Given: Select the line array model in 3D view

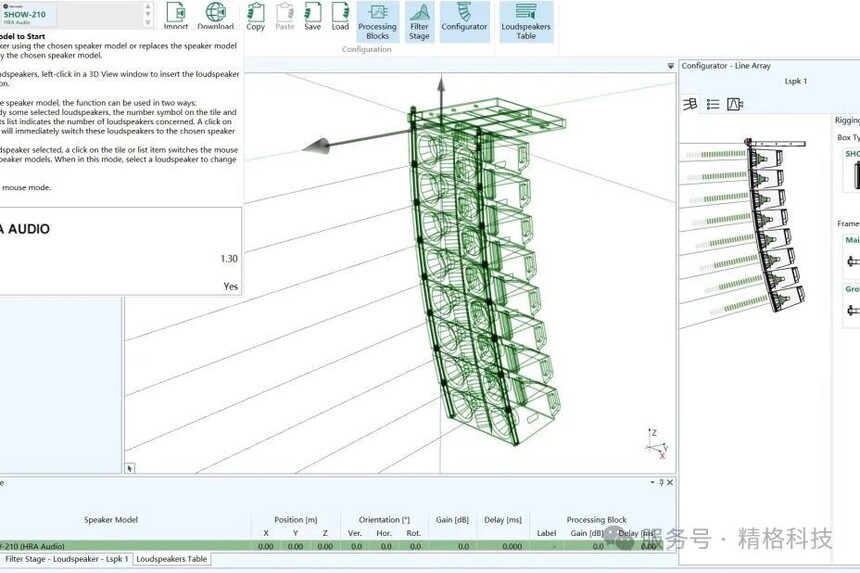Looking at the screenshot, I should (483, 274).
